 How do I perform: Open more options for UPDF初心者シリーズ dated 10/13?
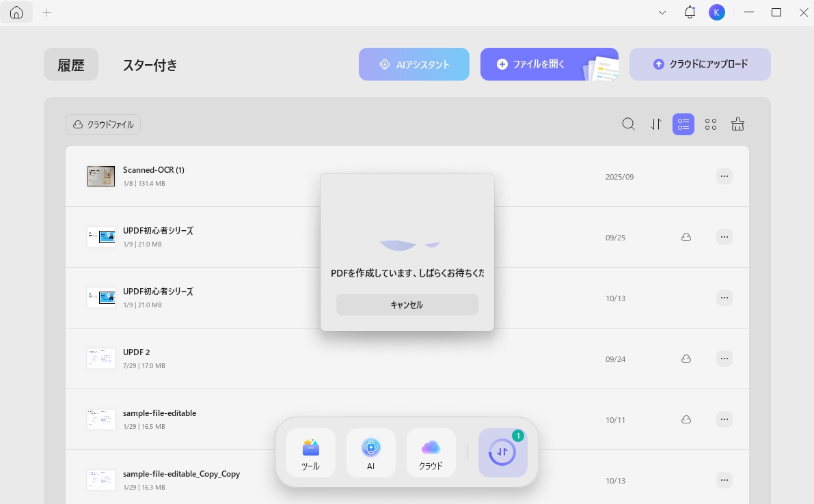pyautogui.click(x=724, y=298)
